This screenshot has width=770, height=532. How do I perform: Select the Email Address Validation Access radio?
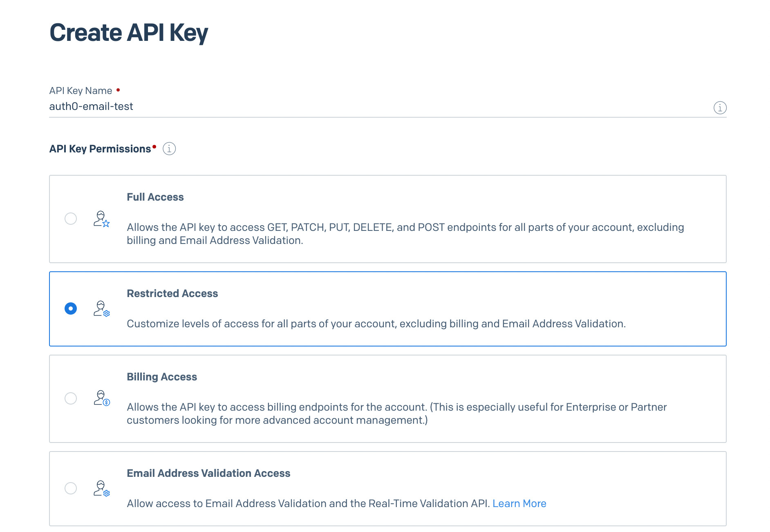(x=71, y=488)
